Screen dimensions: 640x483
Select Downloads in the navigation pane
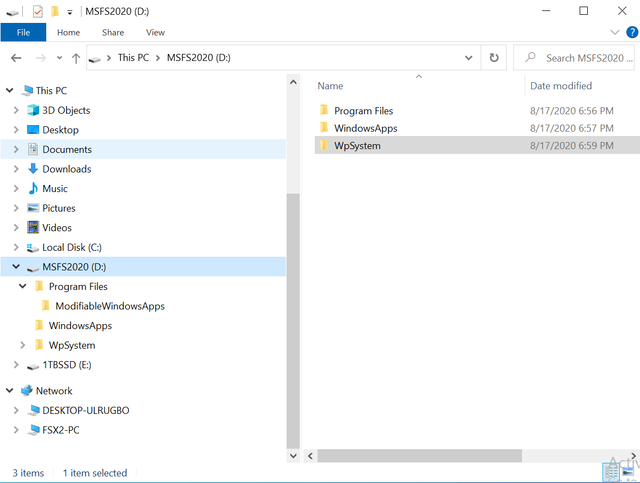coord(67,169)
